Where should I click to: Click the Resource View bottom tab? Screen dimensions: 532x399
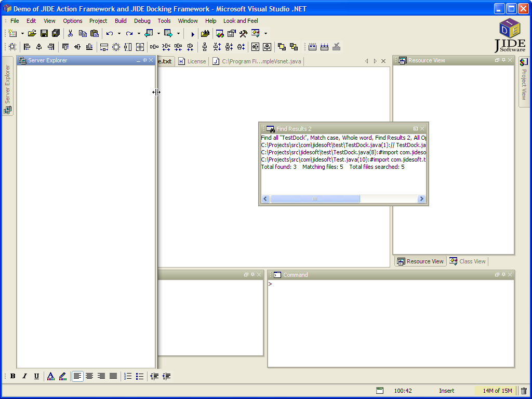(420, 261)
